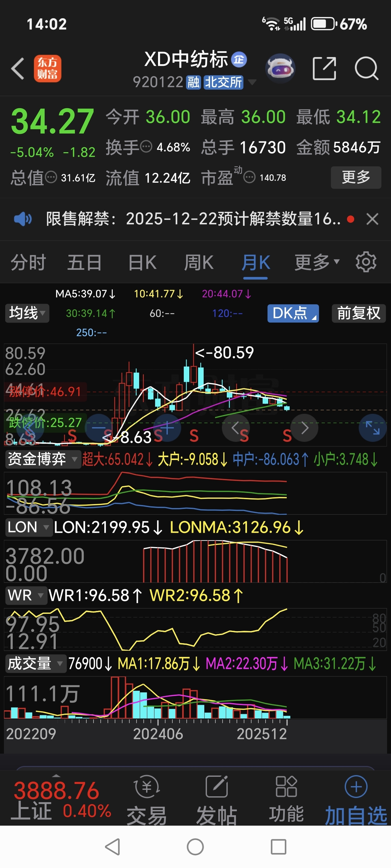Open 上证 index 3888.76 ticker

pos(61,800)
